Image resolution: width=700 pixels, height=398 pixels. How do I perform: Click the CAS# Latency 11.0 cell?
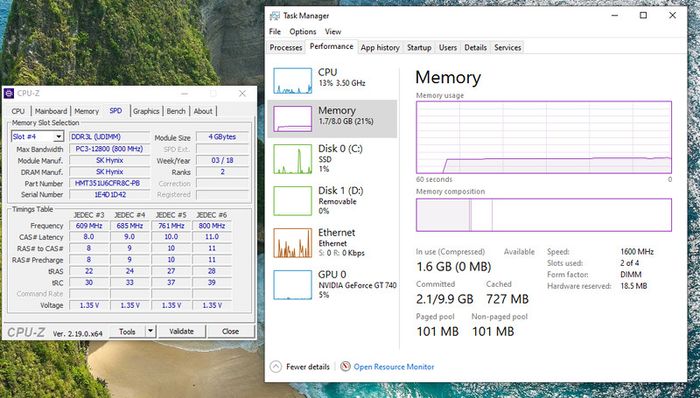click(212, 237)
